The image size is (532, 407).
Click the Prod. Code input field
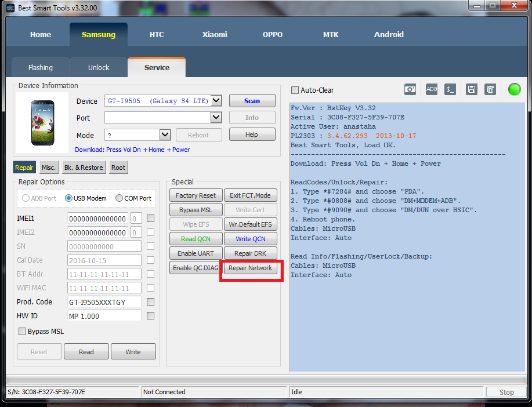[x=104, y=302]
